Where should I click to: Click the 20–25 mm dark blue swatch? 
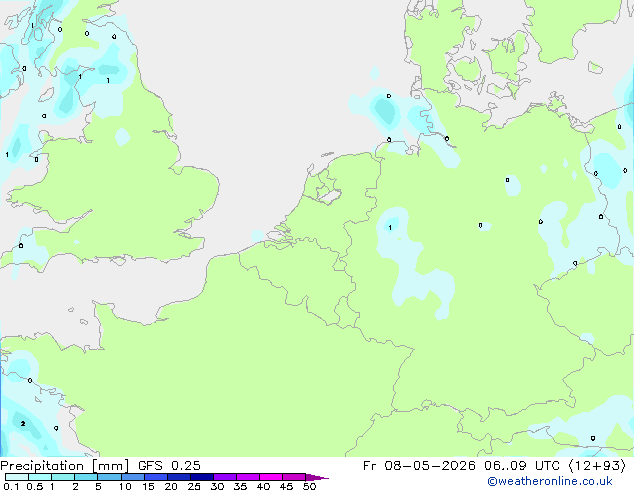179,477
